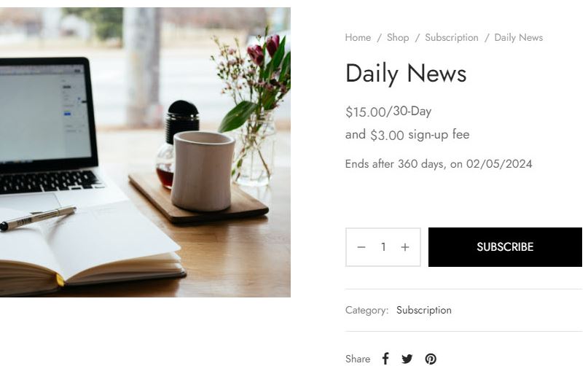The image size is (588, 366).
Task: Share product on Twitter
Action: [407, 359]
